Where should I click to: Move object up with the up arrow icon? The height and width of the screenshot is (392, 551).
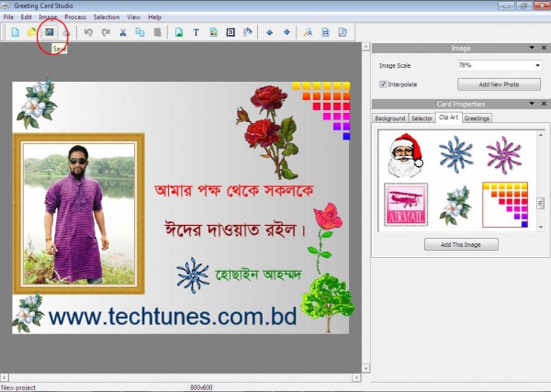tap(269, 32)
